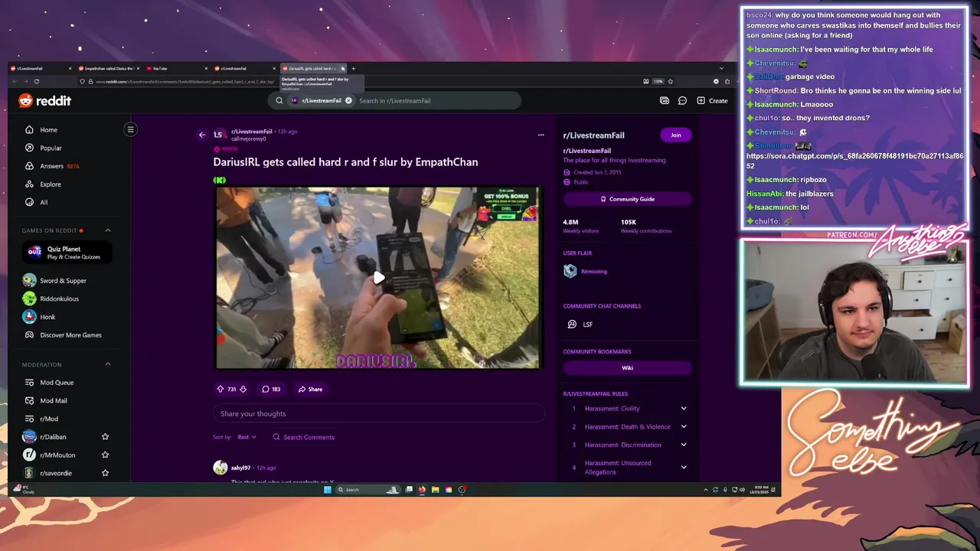Image resolution: width=980 pixels, height=551 pixels.
Task: Upvote the DariusIRL post
Action: [x=220, y=390]
